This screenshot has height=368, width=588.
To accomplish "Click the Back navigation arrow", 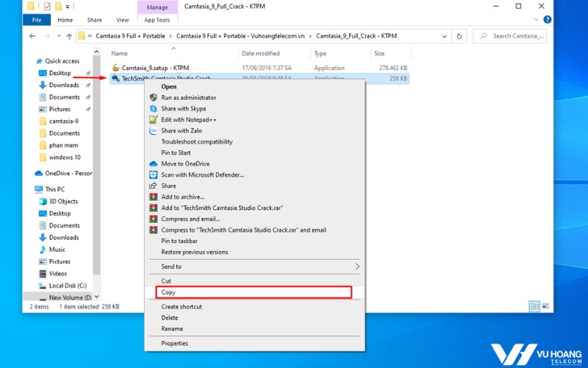I will pyautogui.click(x=32, y=36).
